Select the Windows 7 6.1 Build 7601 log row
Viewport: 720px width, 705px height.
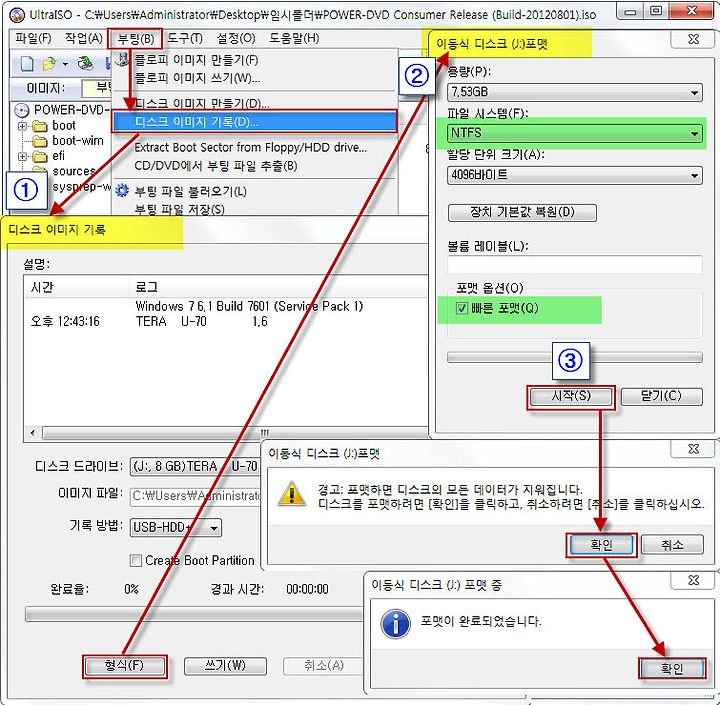[x=226, y=306]
